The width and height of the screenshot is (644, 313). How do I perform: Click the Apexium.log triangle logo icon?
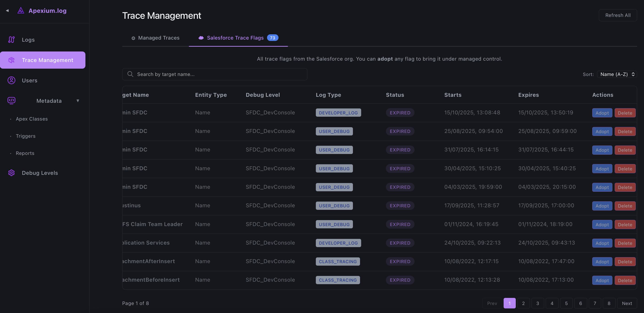tap(21, 11)
